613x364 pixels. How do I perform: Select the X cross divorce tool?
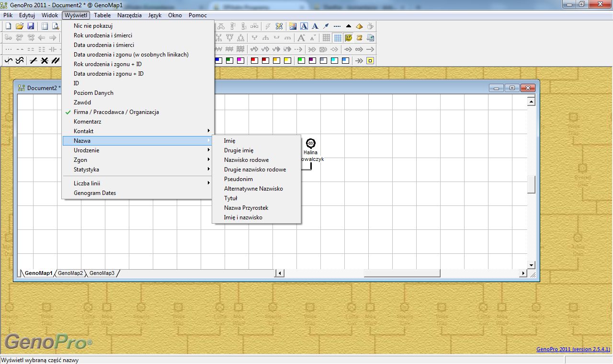pyautogui.click(x=45, y=60)
